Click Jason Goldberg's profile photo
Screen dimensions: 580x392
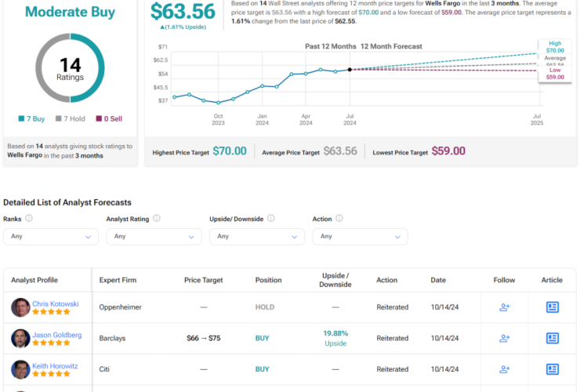tap(20, 339)
